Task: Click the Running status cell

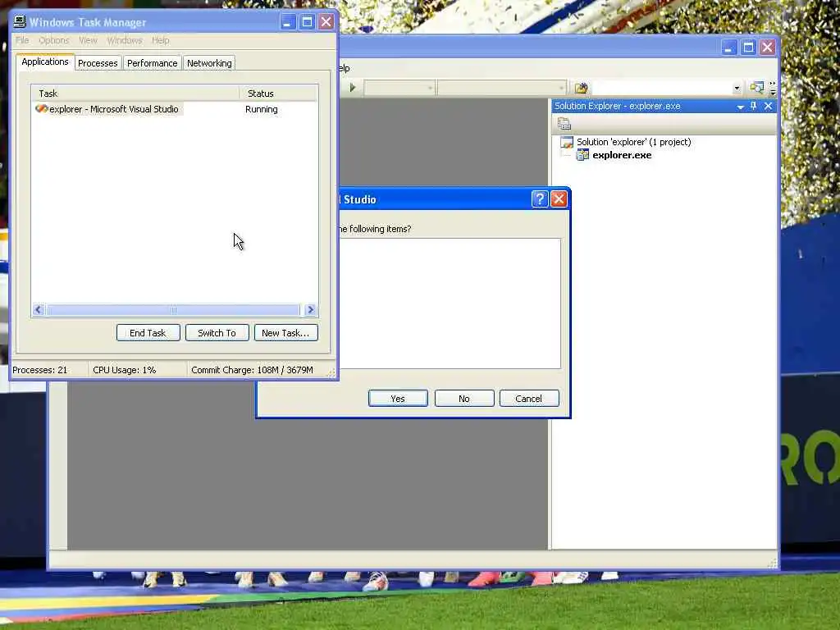Action: (262, 109)
